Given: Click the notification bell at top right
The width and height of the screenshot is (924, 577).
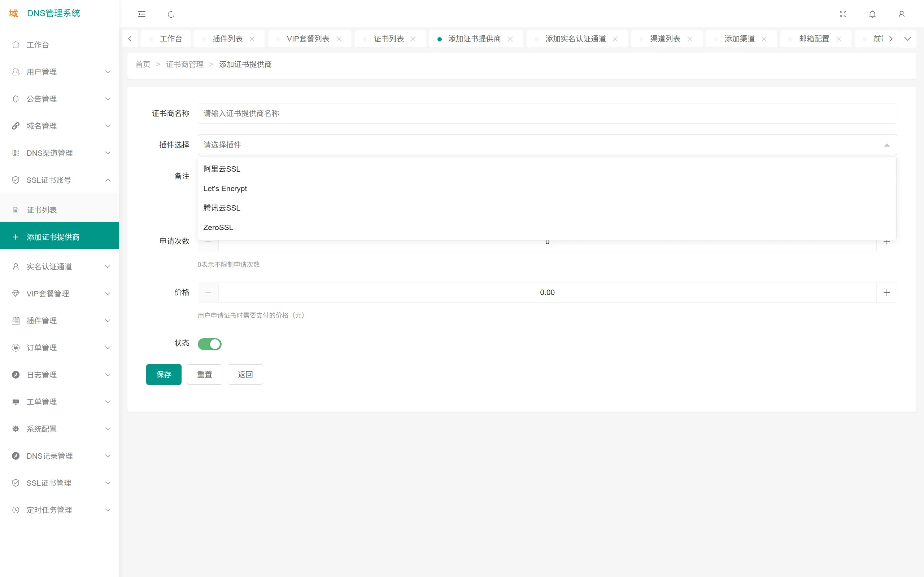Looking at the screenshot, I should [x=872, y=14].
